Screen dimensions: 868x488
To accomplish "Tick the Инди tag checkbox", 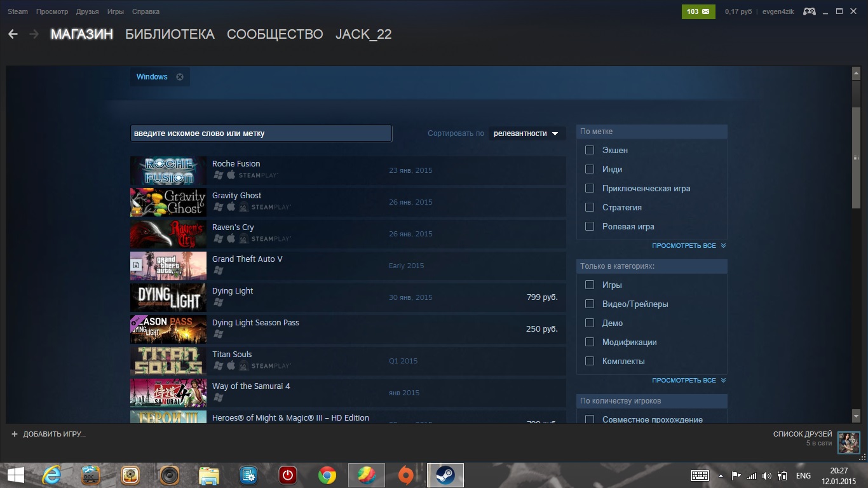I will (590, 169).
